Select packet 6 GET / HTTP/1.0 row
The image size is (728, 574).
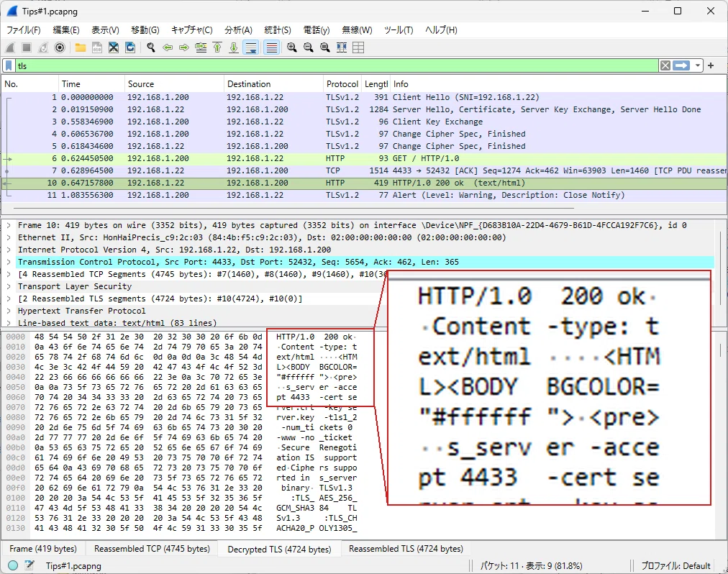point(363,158)
